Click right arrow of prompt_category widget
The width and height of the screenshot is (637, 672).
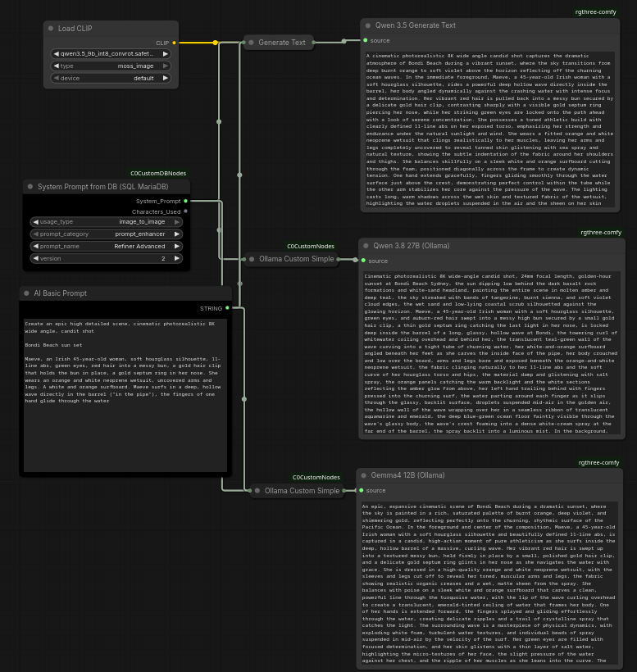click(x=177, y=234)
